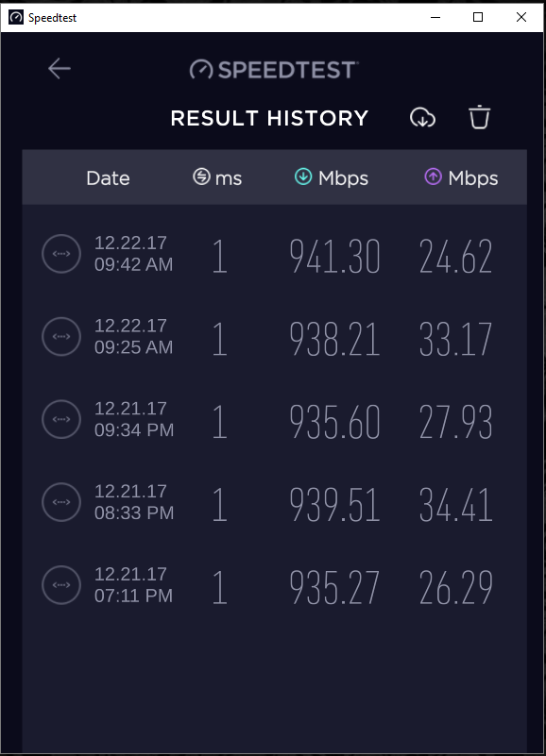Maximize the Speedtest window
Image resolution: width=546 pixels, height=756 pixels.
click(478, 17)
